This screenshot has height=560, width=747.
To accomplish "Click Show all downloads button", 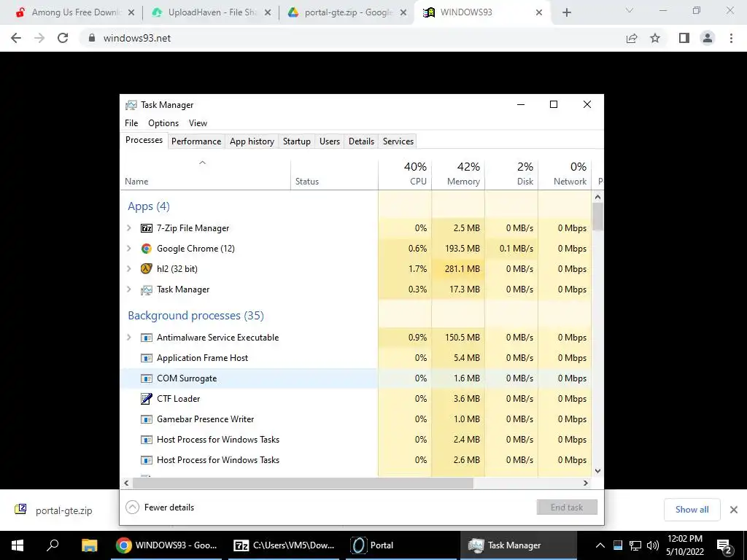I will (x=692, y=510).
